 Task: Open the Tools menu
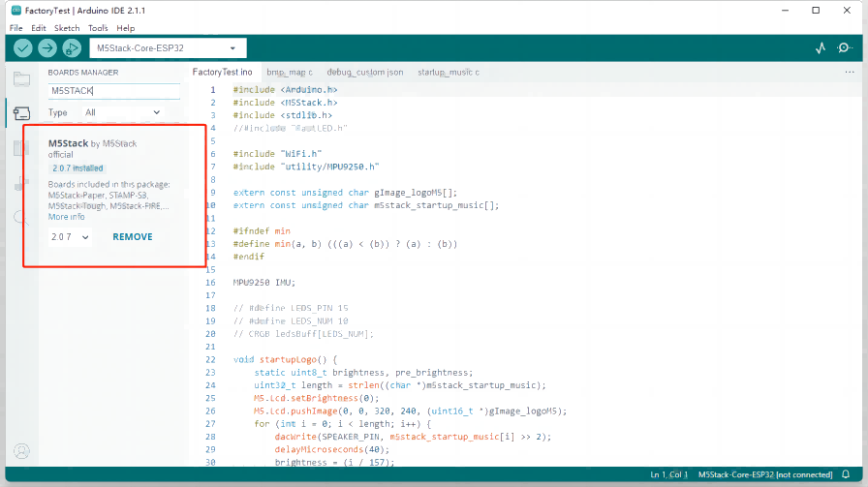point(98,28)
